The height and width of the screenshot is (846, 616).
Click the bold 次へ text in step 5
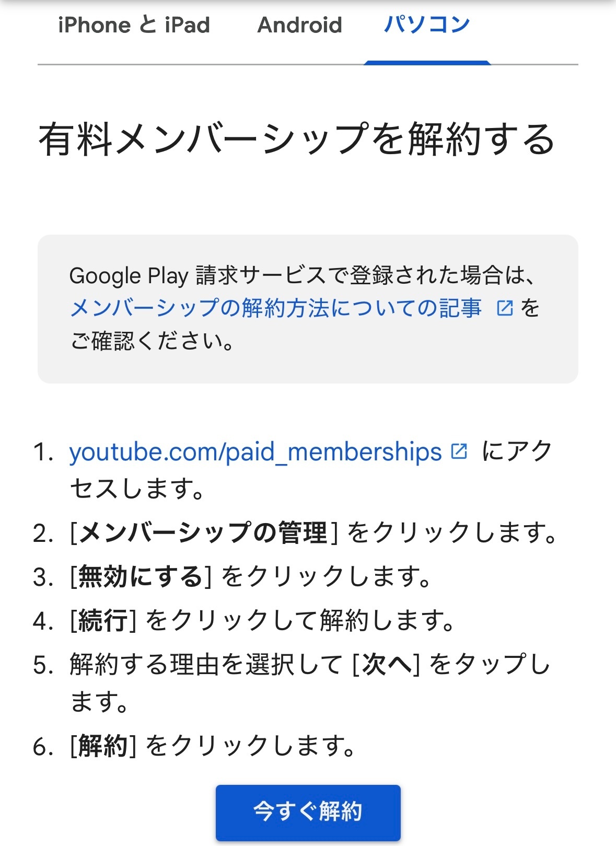[386, 665]
